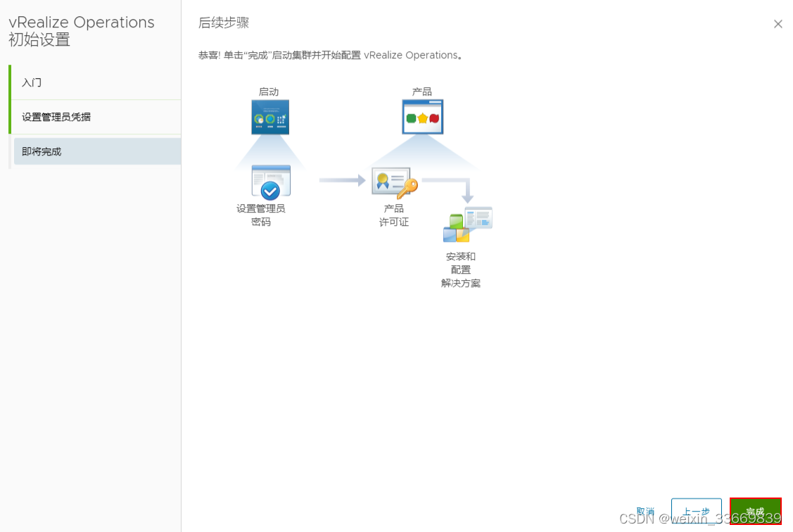Click the 产品 window icon with colored shapes
Viewport: 793px width, 532px height.
423,117
